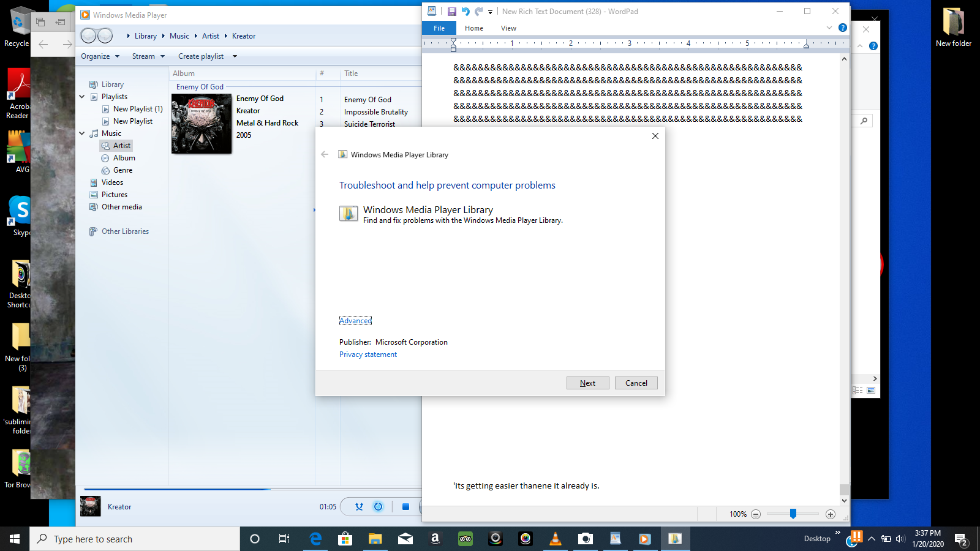Collapse the Playlists tree node

tap(82, 97)
